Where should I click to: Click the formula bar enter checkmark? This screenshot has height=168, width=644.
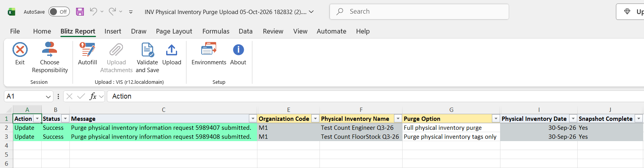[81, 96]
